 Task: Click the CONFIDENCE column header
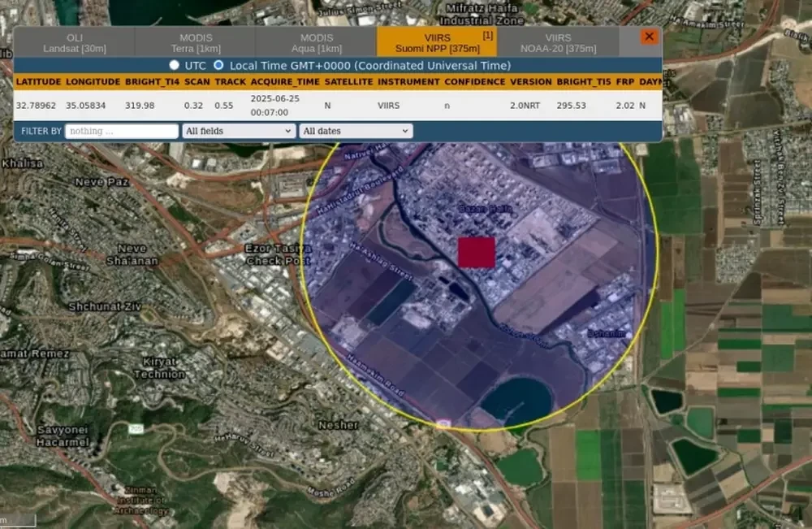[x=474, y=82]
